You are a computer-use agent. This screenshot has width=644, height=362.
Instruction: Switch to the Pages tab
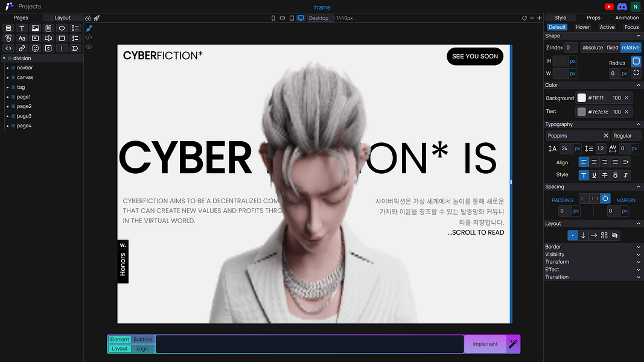pos(20,17)
